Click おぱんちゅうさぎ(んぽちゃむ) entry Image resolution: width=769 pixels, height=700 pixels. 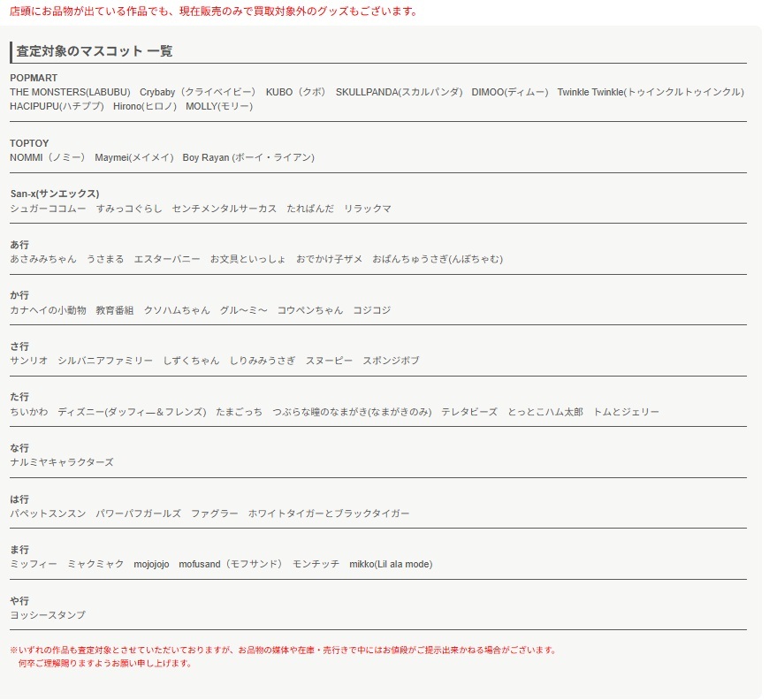(x=438, y=259)
